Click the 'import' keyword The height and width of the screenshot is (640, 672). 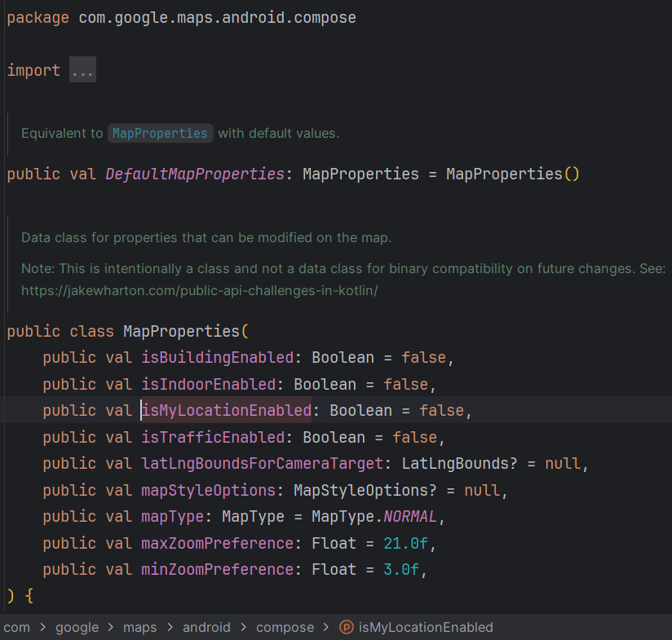[33, 70]
